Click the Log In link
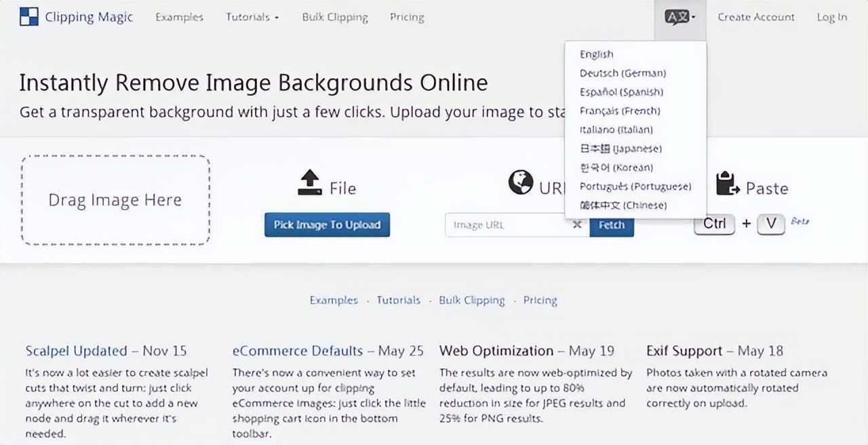The height and width of the screenshot is (445, 868). click(831, 18)
